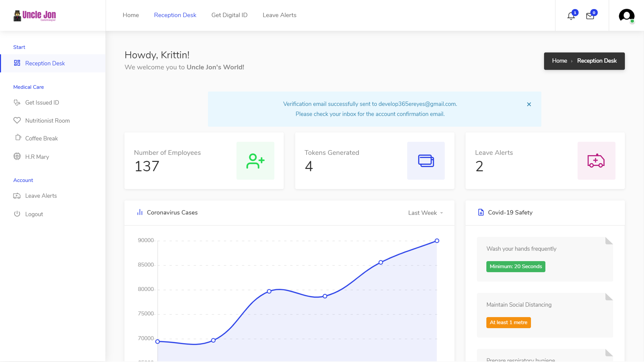The width and height of the screenshot is (644, 362).
Task: Open the Last Week dropdown
Action: tap(425, 213)
